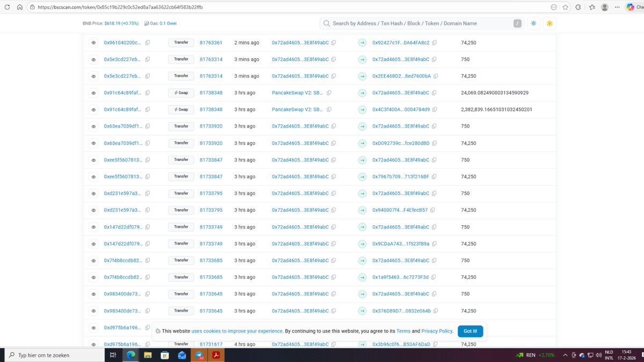Click eye icon in the 24,069.08 swap row
This screenshot has height=362, width=644.
pyautogui.click(x=93, y=93)
